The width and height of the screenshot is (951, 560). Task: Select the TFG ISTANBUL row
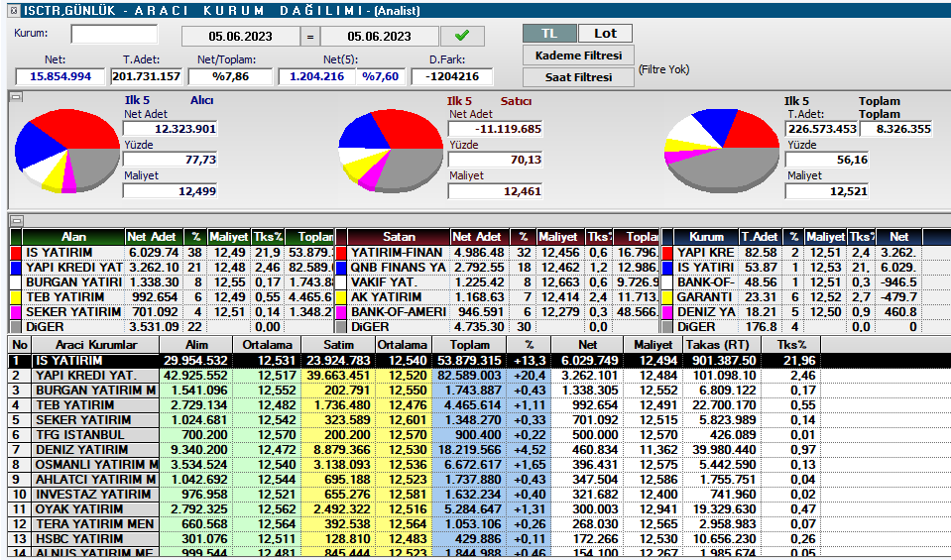tap(479, 434)
